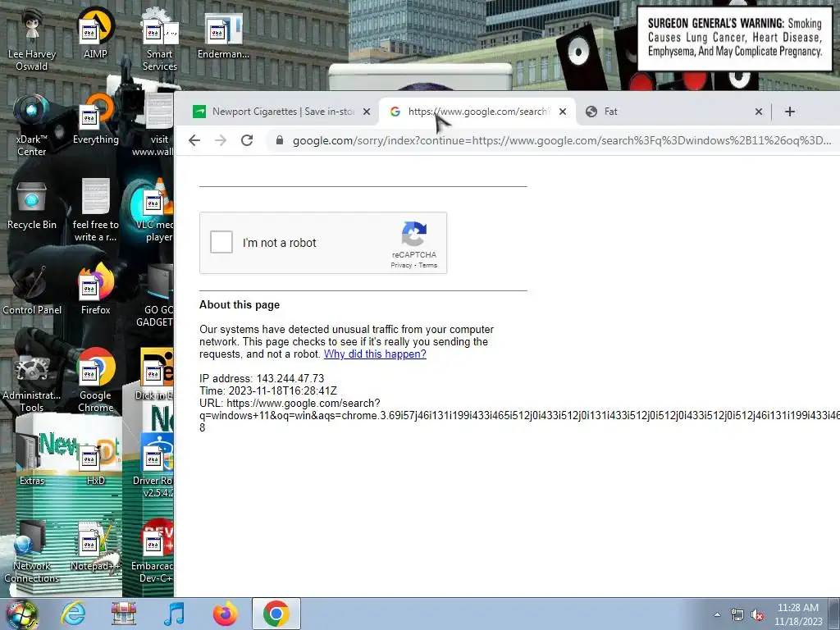Viewport: 840px width, 630px height.
Task: Open the network tray icon
Action: [737, 615]
